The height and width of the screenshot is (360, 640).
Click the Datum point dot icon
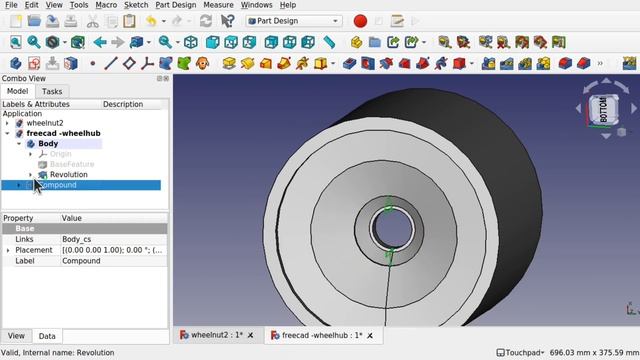93,63
